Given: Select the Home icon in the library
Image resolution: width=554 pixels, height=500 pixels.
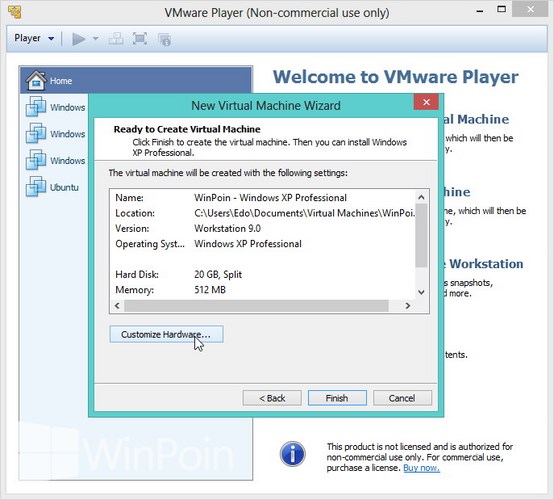Looking at the screenshot, I should pyautogui.click(x=36, y=80).
